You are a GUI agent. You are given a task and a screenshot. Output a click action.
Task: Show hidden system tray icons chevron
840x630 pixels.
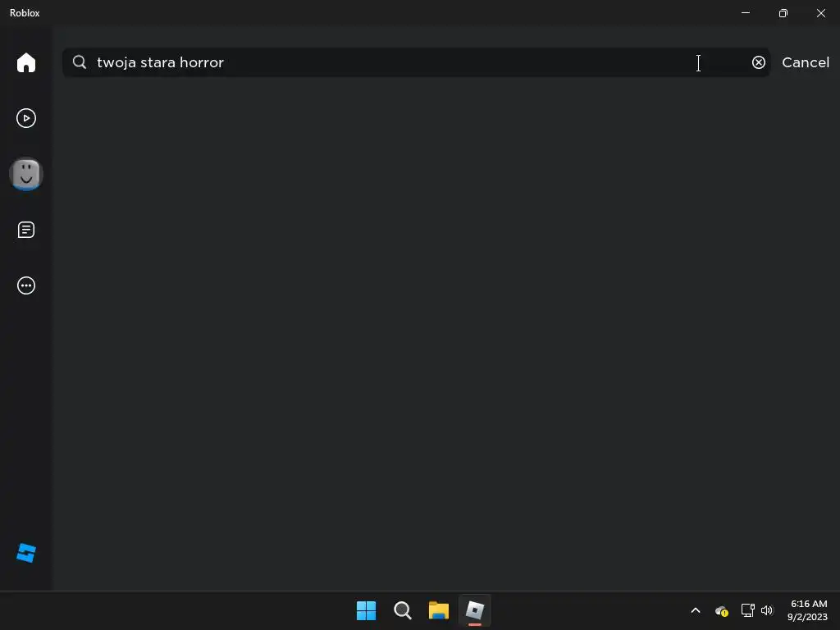(x=696, y=610)
